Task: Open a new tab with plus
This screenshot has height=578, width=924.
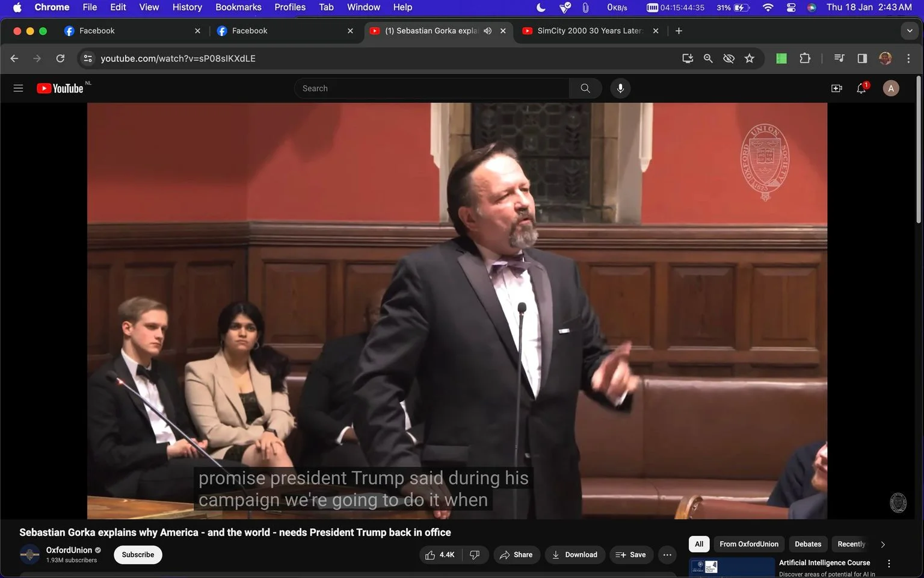Action: tap(679, 31)
